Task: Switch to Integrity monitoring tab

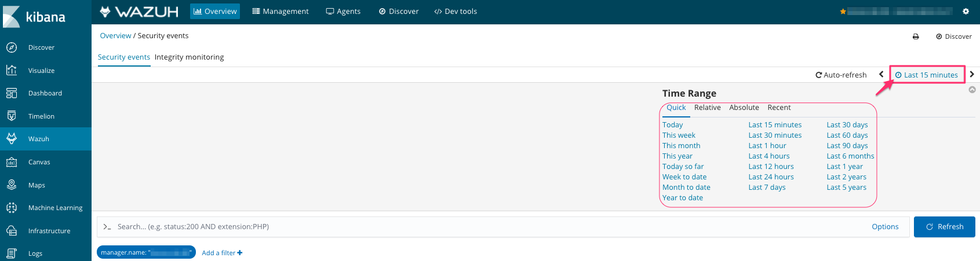Action: click(x=189, y=57)
